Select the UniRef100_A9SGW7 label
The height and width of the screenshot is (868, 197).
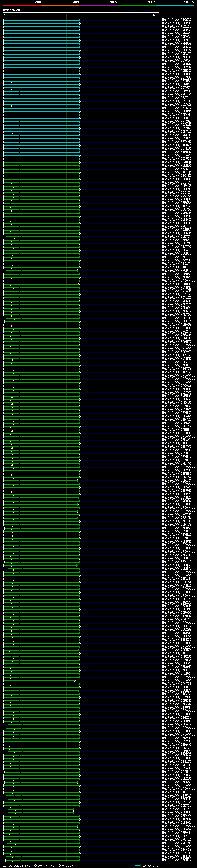[x=177, y=125]
